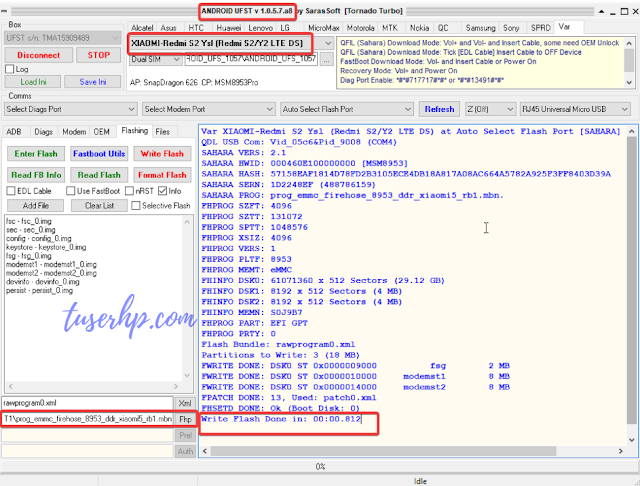Viewport: 640px width, 486px height.
Task: Click the Refresh ports button
Action: pyautogui.click(x=439, y=109)
